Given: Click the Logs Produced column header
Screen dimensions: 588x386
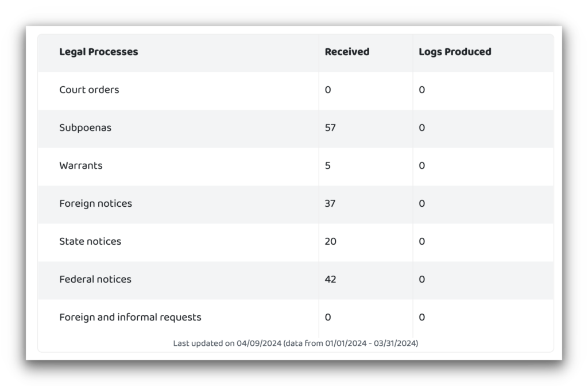Looking at the screenshot, I should (455, 52).
